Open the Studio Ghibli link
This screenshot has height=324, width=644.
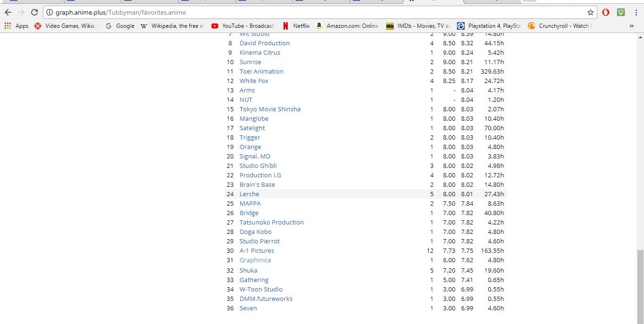click(258, 166)
